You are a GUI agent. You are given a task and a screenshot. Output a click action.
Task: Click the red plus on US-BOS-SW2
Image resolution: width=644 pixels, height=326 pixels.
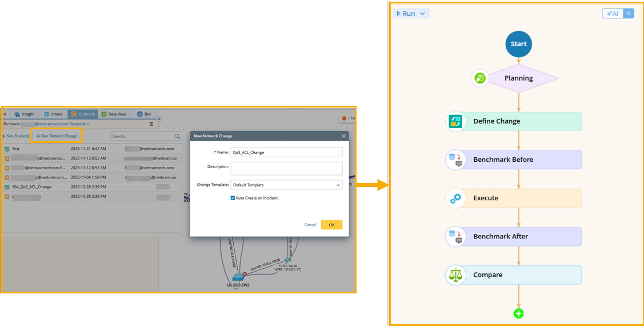click(x=245, y=274)
